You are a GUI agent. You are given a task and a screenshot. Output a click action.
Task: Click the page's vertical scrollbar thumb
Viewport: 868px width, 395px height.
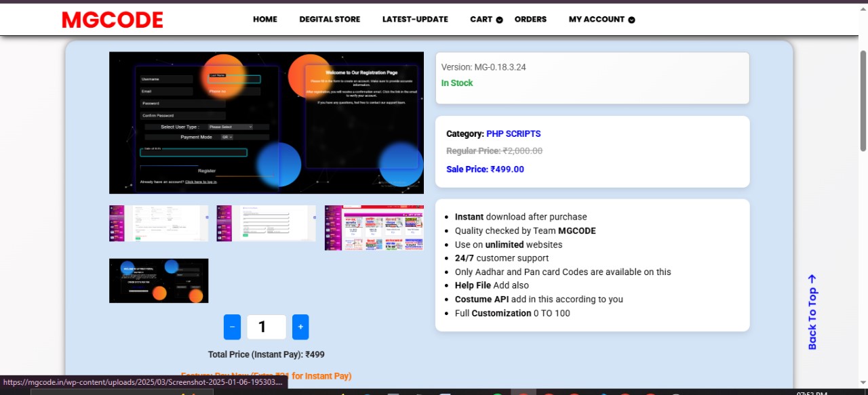point(863,102)
